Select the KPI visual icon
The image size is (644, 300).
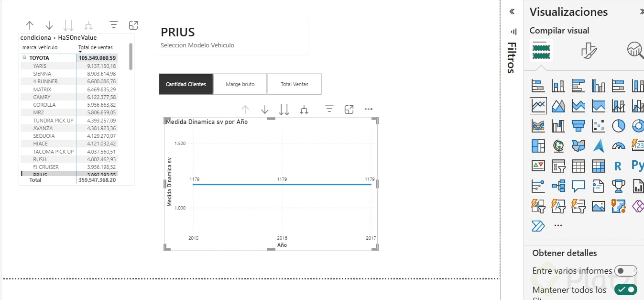(538, 166)
